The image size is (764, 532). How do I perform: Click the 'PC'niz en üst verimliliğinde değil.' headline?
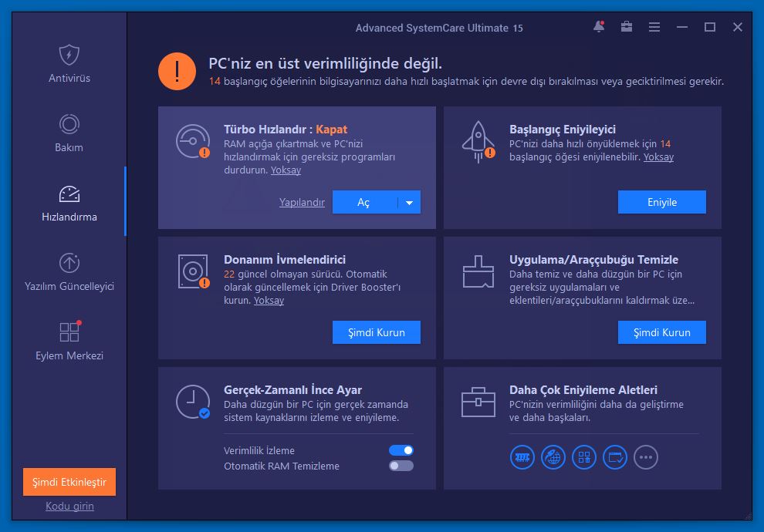coord(325,63)
